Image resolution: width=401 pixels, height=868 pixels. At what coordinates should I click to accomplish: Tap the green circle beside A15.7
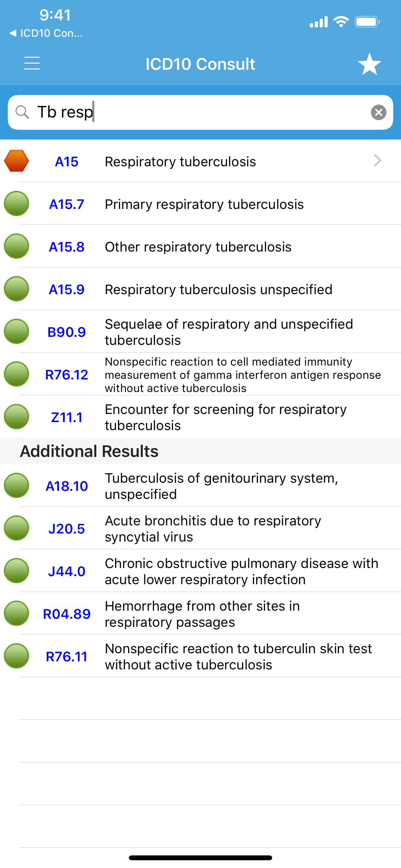(16, 203)
